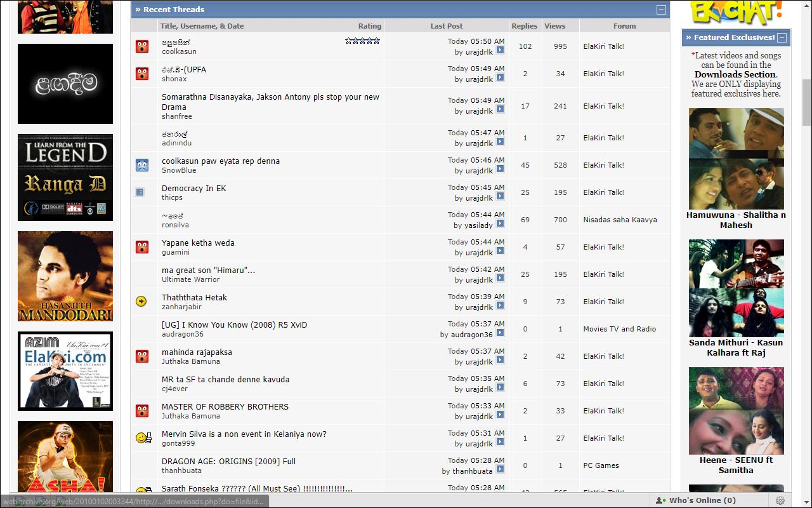Expand the Who's Online (0) bar
The width and height of the screenshot is (812, 508).
tap(697, 500)
